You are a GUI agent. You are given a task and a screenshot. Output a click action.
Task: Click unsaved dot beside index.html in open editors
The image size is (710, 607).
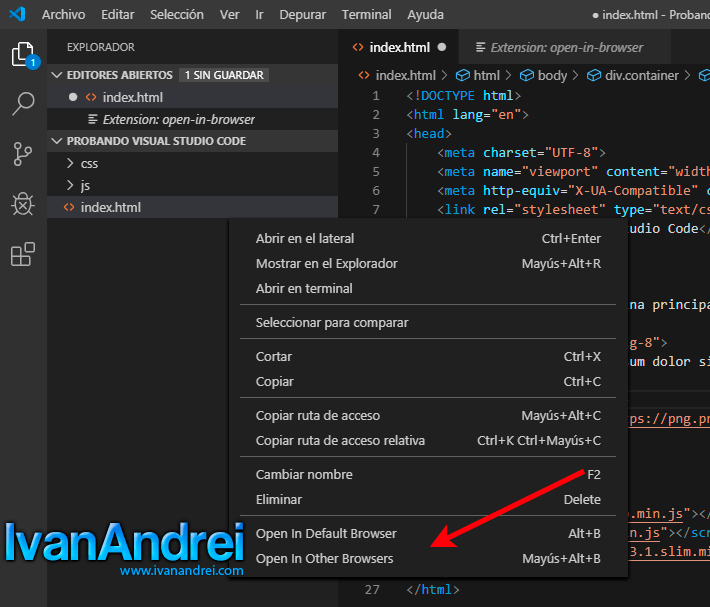click(x=73, y=97)
